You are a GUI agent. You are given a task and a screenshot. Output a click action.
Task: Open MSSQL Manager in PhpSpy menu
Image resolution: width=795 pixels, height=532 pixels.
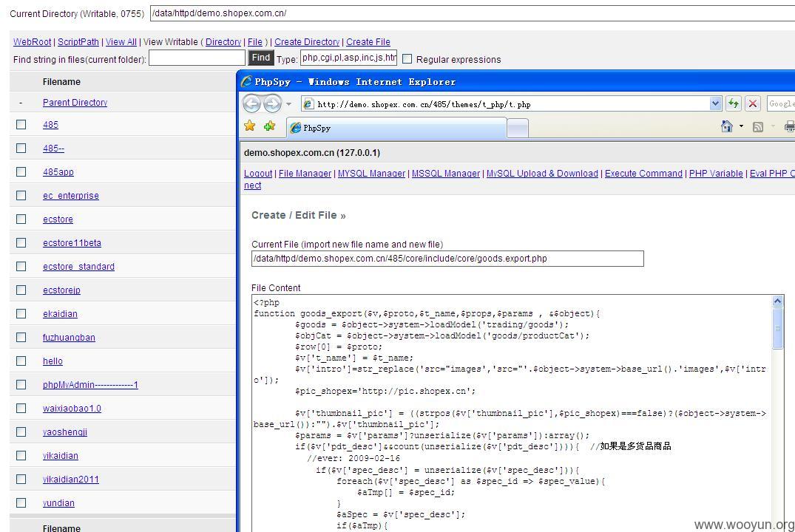pyautogui.click(x=446, y=174)
